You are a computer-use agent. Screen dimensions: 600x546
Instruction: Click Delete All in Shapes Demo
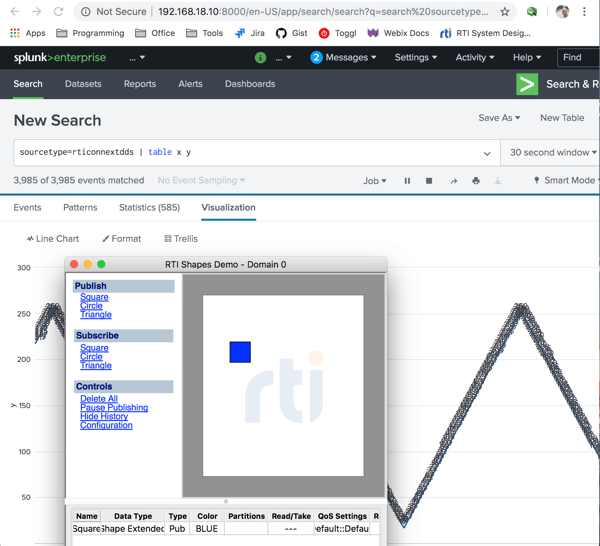coord(99,399)
